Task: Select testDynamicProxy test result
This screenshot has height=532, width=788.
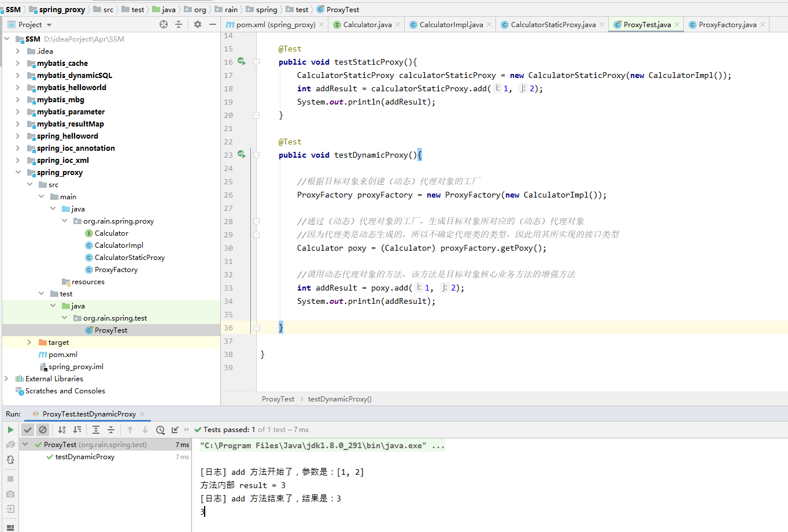Action: (85, 457)
